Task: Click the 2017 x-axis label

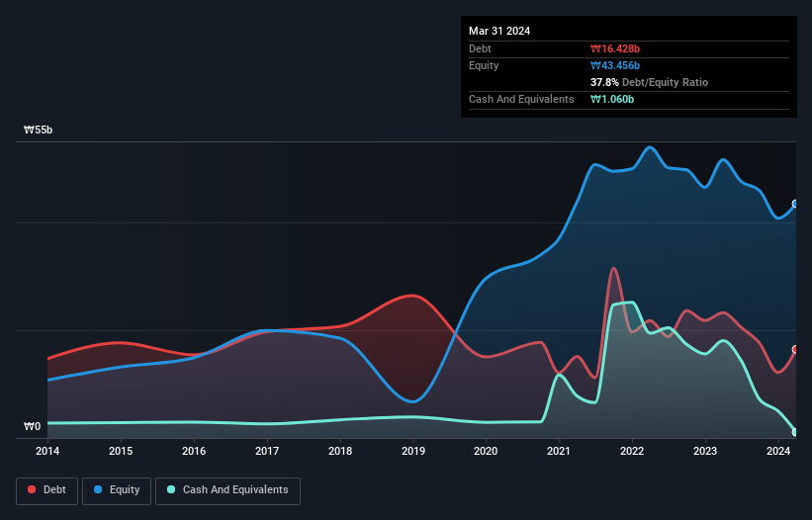Action: click(267, 451)
